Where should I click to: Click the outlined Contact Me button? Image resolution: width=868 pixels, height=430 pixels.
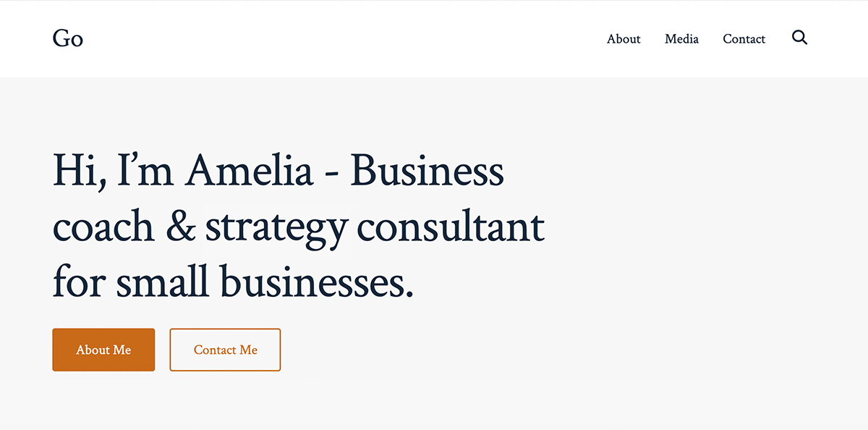click(225, 350)
